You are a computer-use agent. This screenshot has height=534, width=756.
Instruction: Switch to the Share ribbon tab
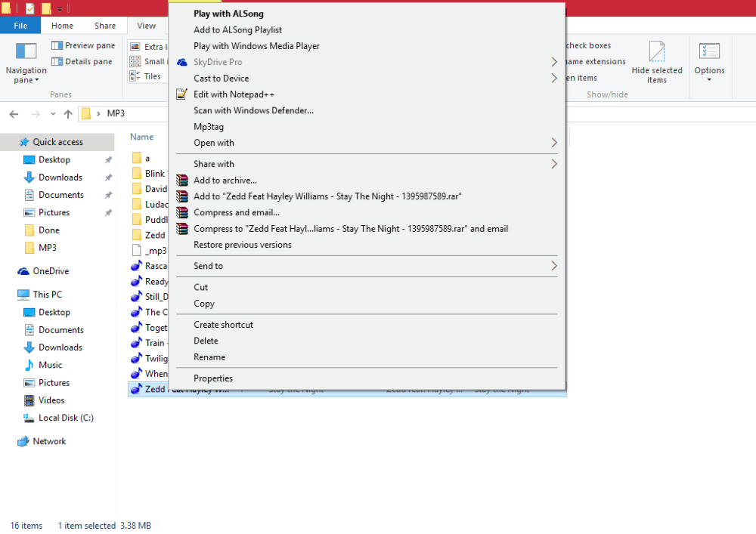tap(105, 26)
